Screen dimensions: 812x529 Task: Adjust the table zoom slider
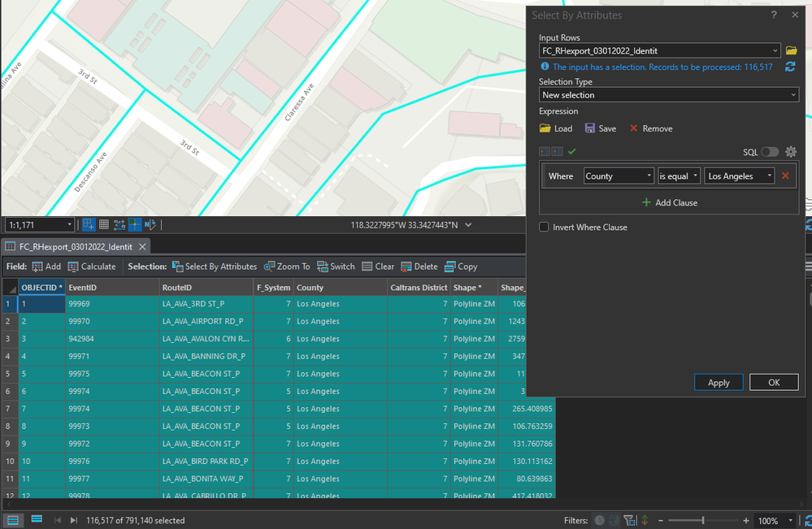coord(702,520)
